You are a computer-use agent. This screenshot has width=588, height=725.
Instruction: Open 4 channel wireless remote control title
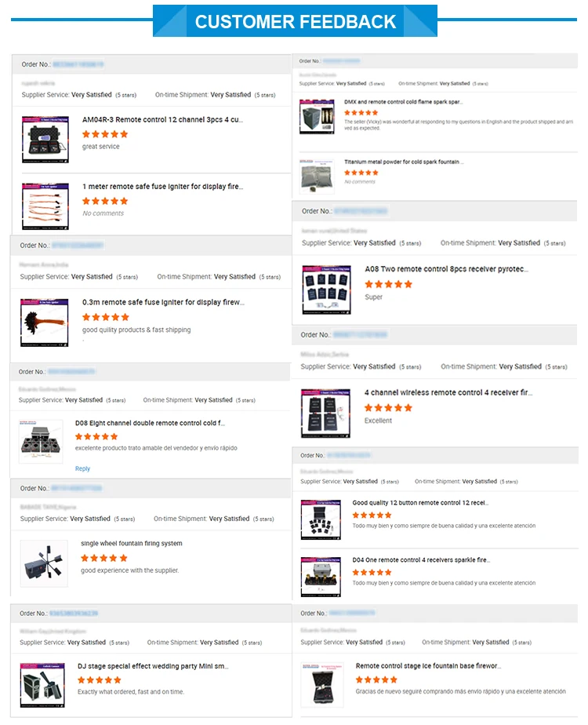point(448,392)
